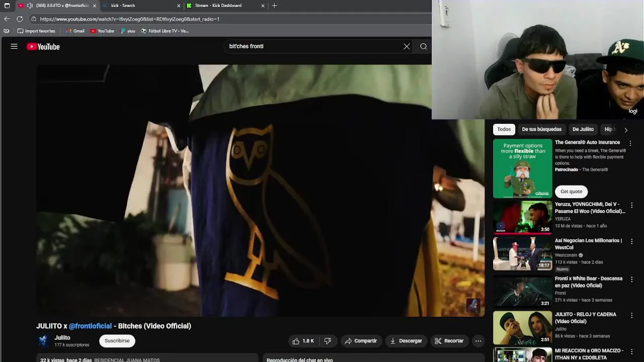Go to YouTube home via logo

tap(43, 46)
